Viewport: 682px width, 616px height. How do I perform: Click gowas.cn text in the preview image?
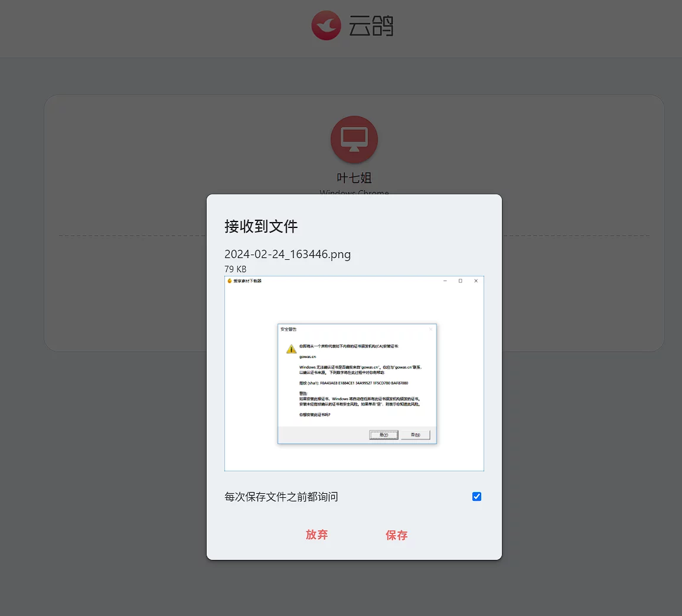pos(308,357)
